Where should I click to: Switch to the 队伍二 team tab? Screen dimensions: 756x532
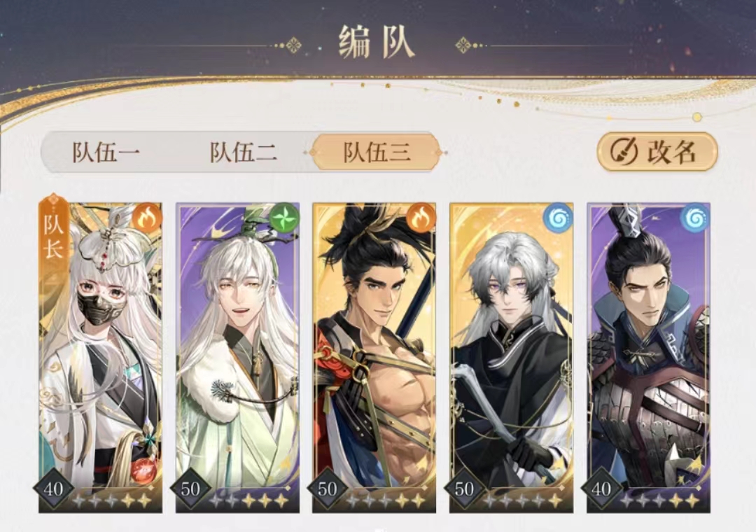243,153
